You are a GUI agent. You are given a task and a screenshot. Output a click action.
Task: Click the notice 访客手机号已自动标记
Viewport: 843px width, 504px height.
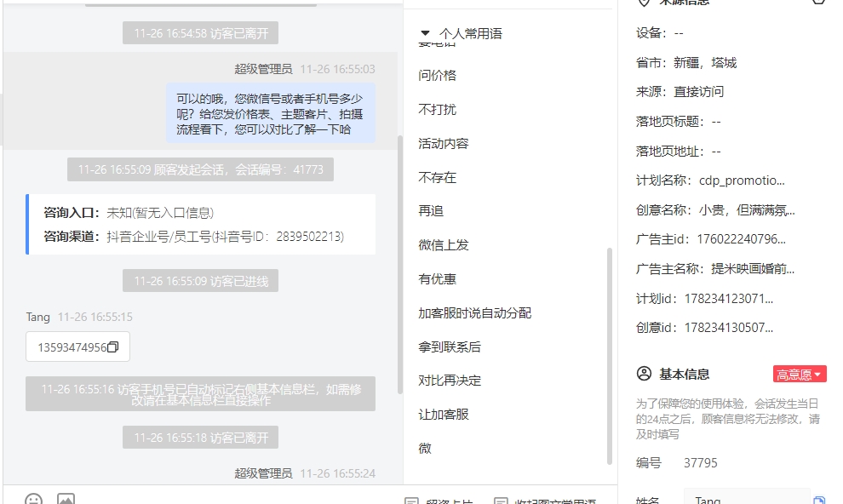[x=201, y=394]
